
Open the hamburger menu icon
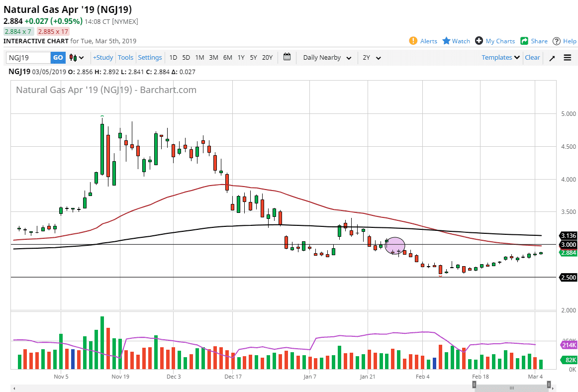(568, 58)
